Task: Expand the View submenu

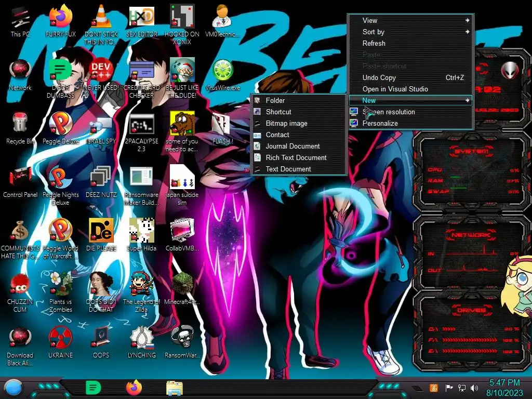Action: [x=410, y=20]
